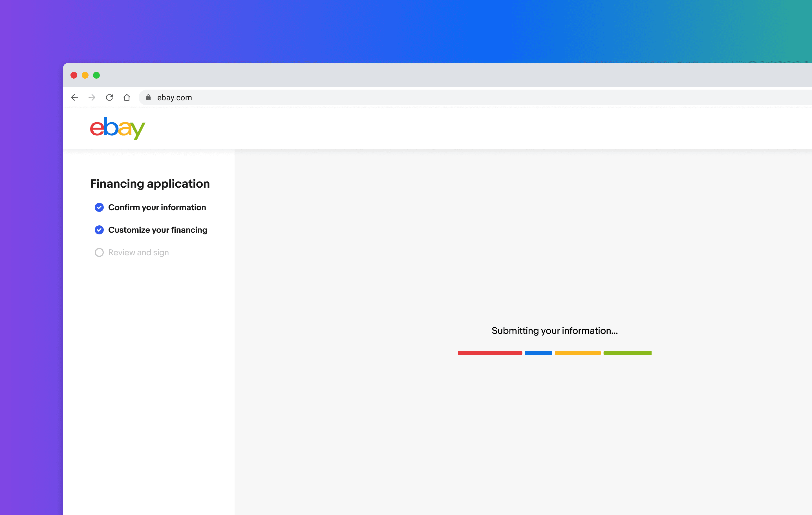The height and width of the screenshot is (515, 812).
Task: Maximize the window with the green button
Action: pyautogui.click(x=96, y=75)
